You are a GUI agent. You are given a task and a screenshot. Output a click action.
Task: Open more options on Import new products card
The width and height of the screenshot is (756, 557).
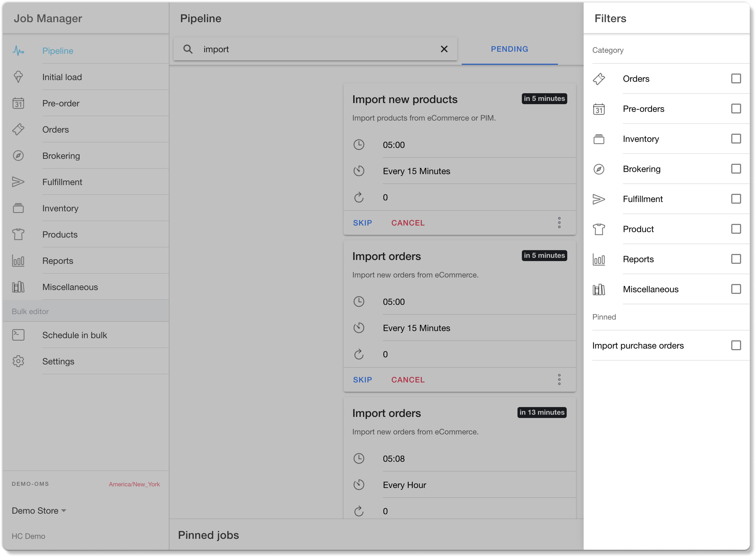click(x=559, y=223)
